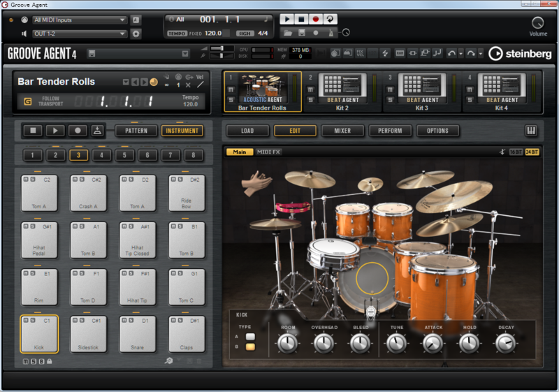This screenshot has width=559, height=392.
Task: Adjust the DECAY knob
Action: (x=505, y=344)
